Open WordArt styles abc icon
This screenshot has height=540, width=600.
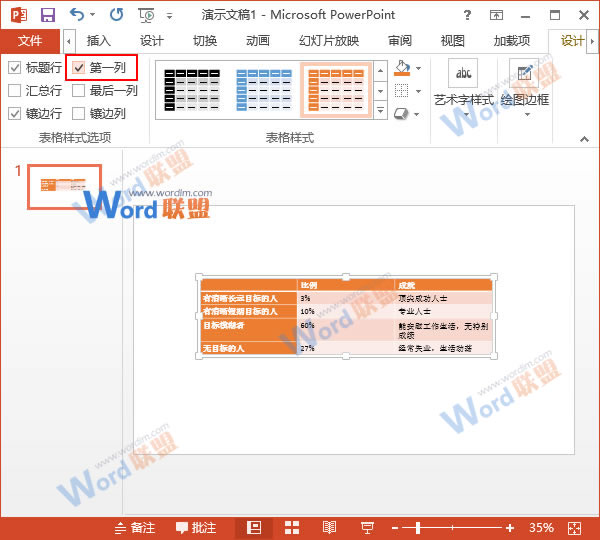pyautogui.click(x=463, y=73)
